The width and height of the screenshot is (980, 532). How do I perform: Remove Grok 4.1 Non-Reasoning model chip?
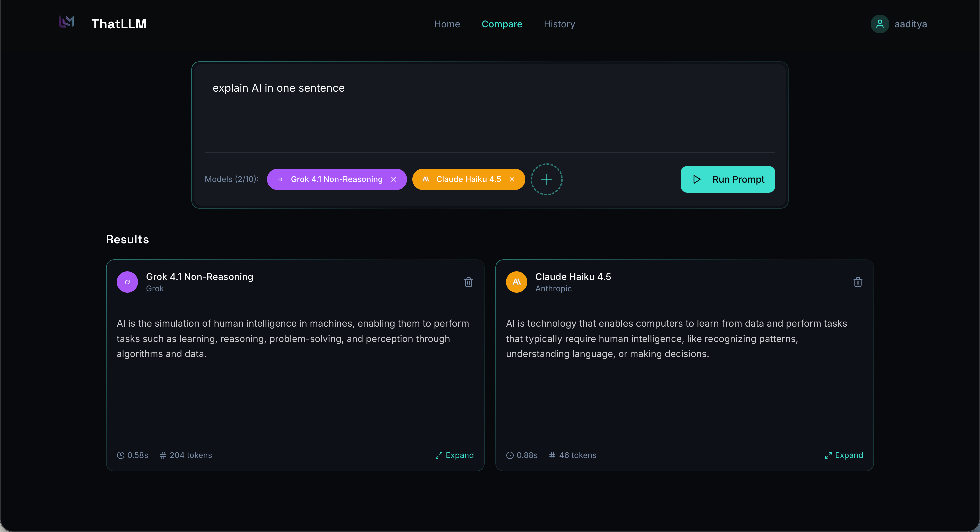393,179
